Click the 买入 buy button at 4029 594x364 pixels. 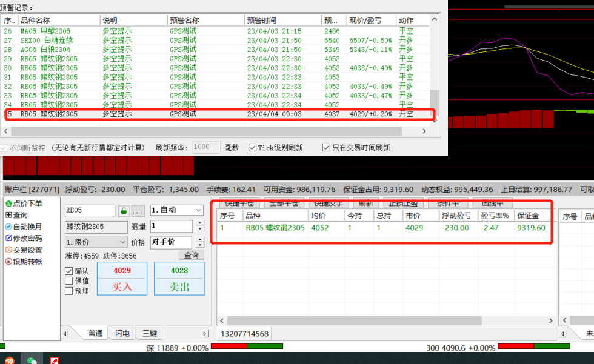[122, 279]
